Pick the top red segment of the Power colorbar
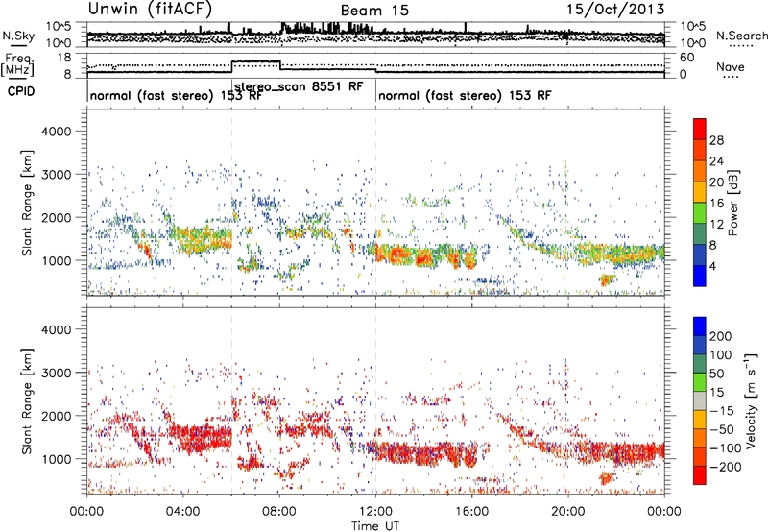Screen dimensions: 768x532 click(x=700, y=129)
